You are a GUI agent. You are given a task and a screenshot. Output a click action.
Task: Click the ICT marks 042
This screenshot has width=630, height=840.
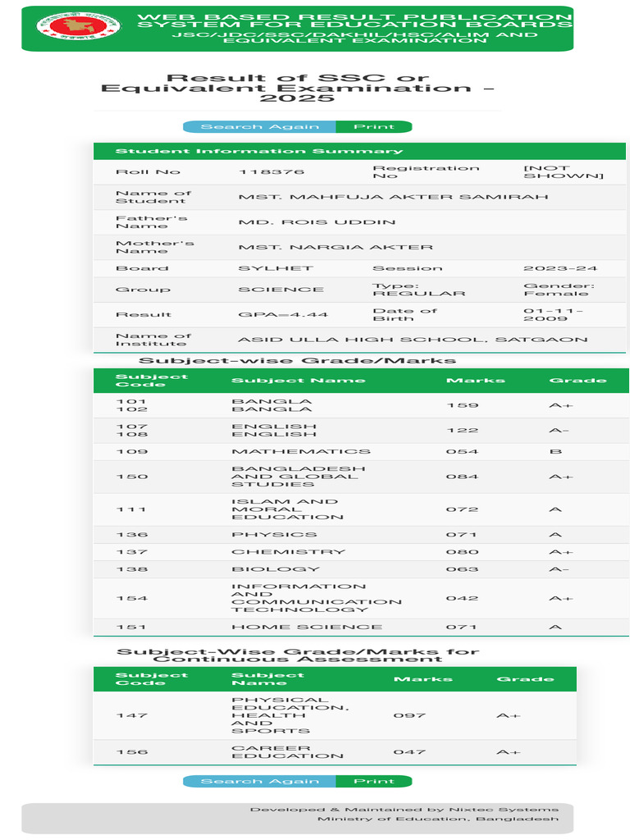coord(463,598)
